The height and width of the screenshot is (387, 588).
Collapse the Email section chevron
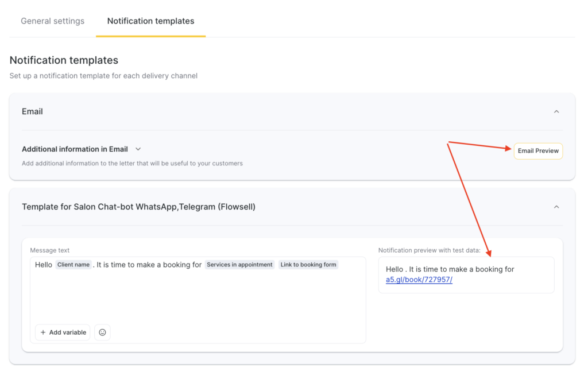556,112
